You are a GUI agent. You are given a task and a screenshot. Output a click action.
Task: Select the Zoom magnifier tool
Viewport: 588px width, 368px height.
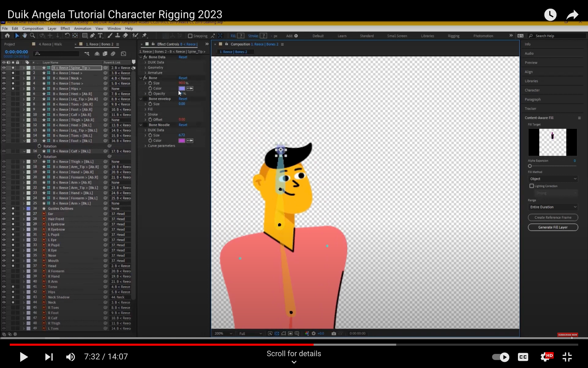(32, 36)
